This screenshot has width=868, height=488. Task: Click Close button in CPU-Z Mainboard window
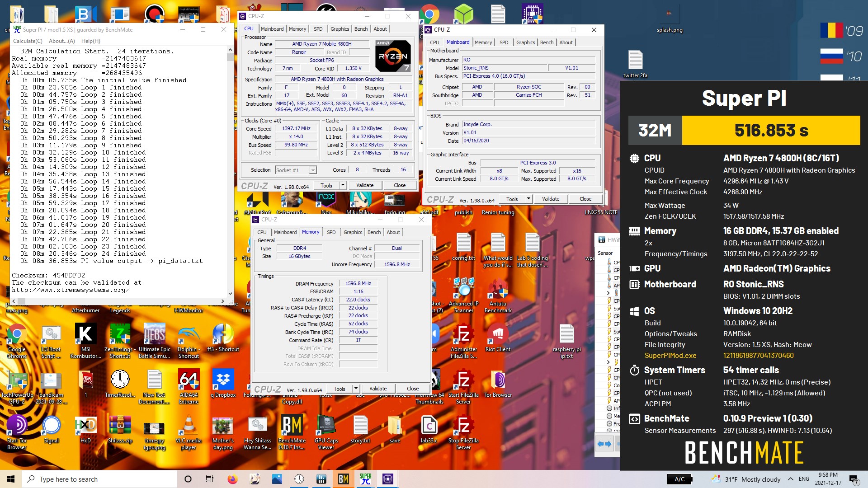[x=585, y=199]
